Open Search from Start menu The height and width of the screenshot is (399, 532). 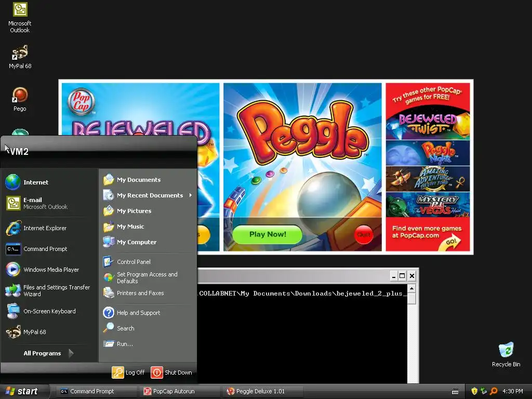pos(148,328)
